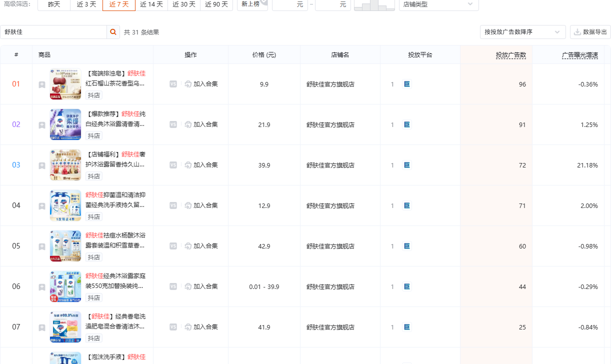
Task: Click the price distribution histogram slider
Action: (x=374, y=5)
